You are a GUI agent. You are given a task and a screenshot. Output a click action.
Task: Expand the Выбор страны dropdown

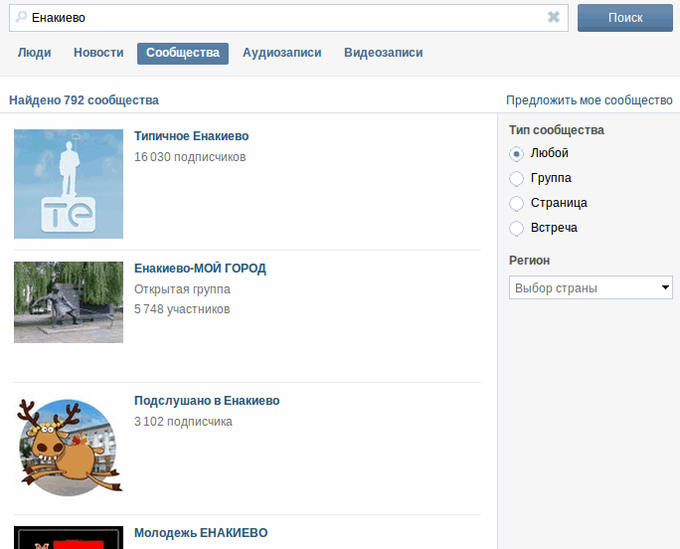pyautogui.click(x=591, y=288)
